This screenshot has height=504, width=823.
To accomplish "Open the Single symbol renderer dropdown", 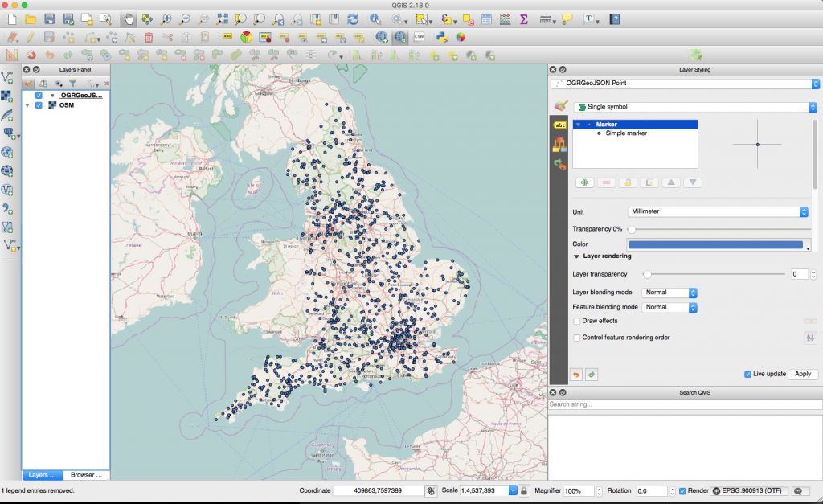I will pyautogui.click(x=696, y=107).
